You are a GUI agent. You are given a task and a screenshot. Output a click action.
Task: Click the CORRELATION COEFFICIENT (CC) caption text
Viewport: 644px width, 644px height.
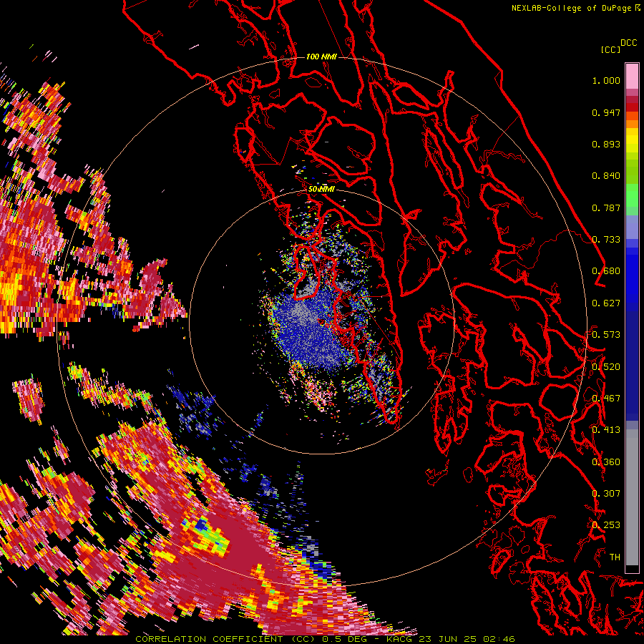[x=226, y=639]
